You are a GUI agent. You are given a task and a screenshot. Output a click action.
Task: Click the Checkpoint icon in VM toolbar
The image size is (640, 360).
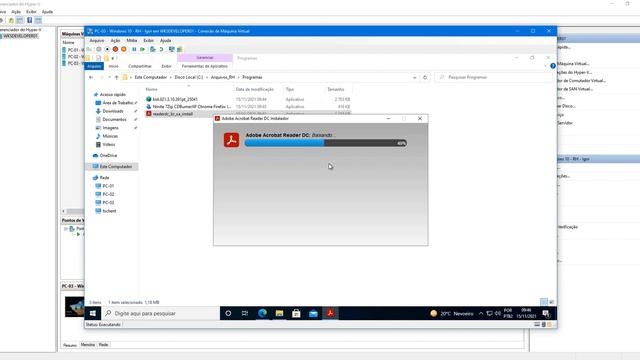(153, 49)
